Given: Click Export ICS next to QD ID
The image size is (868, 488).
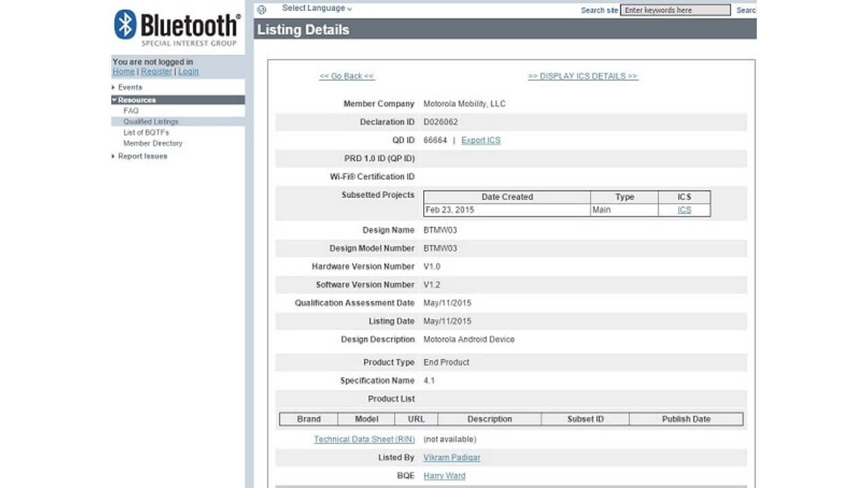Looking at the screenshot, I should click(x=481, y=140).
